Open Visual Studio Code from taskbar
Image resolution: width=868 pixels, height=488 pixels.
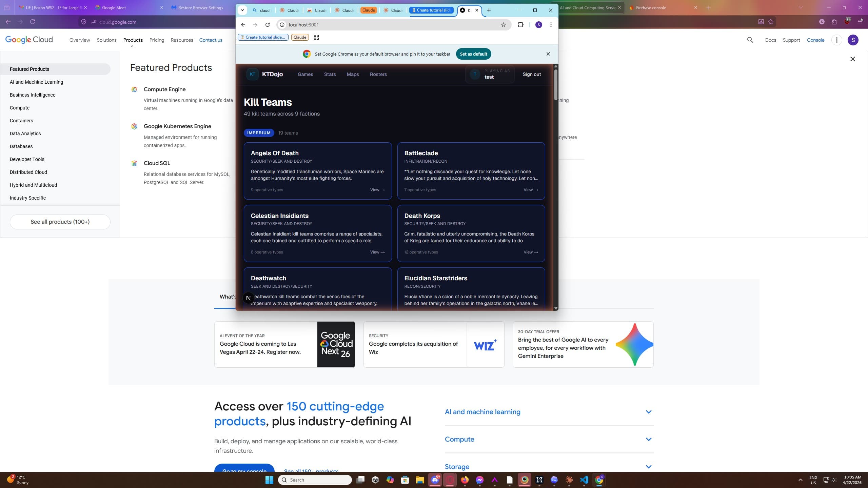click(584, 480)
